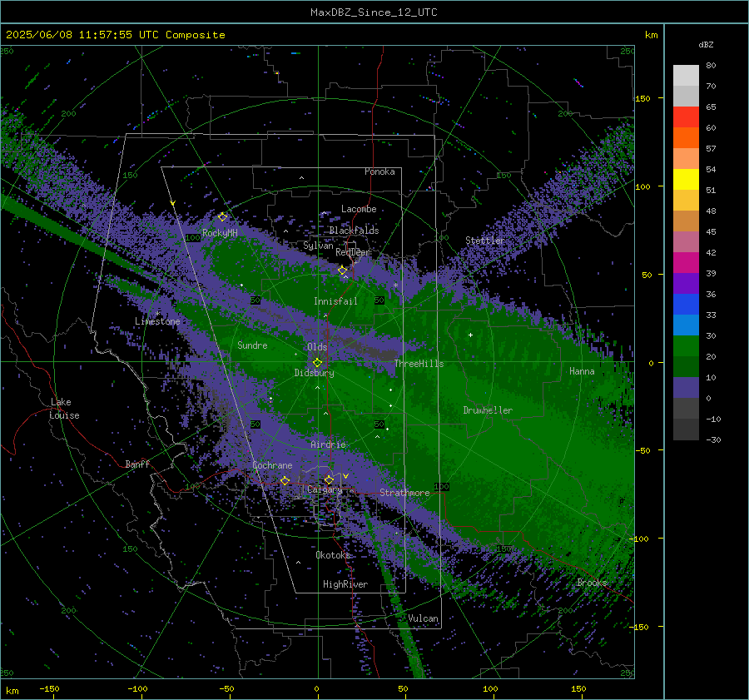Click the 80 value on the dBZ scale
This screenshot has height=700, width=749.
tap(711, 66)
